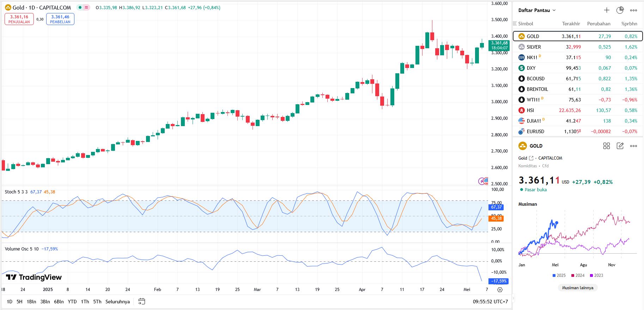Open the timezone selector showing UTC+7

point(490,302)
